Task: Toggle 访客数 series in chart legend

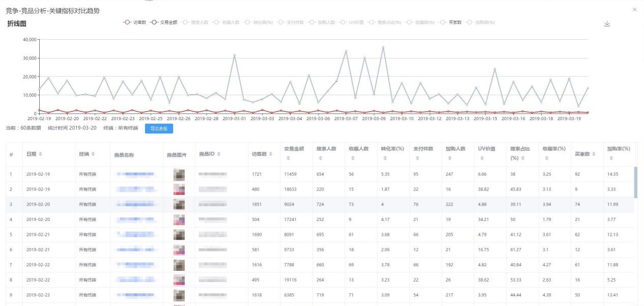Action: click(x=135, y=22)
